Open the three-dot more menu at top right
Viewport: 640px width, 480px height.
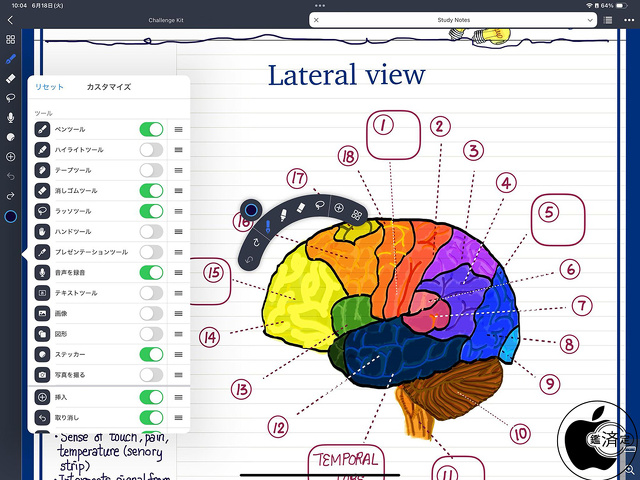click(x=628, y=20)
